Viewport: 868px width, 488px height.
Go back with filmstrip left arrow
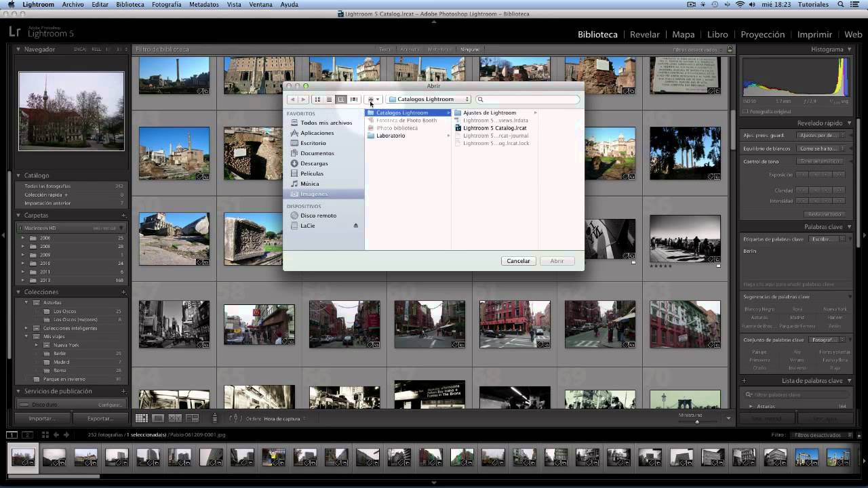(x=56, y=434)
